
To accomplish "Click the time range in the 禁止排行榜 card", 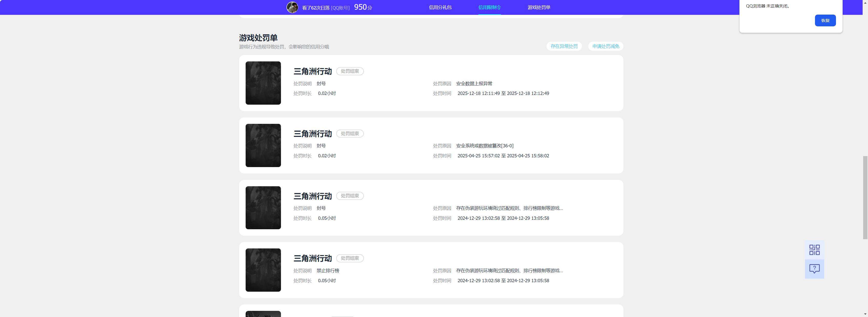I will (x=504, y=281).
